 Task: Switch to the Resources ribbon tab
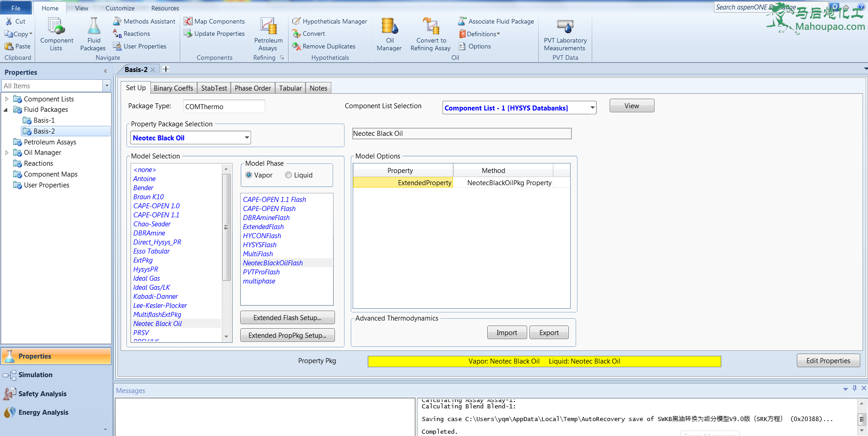[165, 8]
